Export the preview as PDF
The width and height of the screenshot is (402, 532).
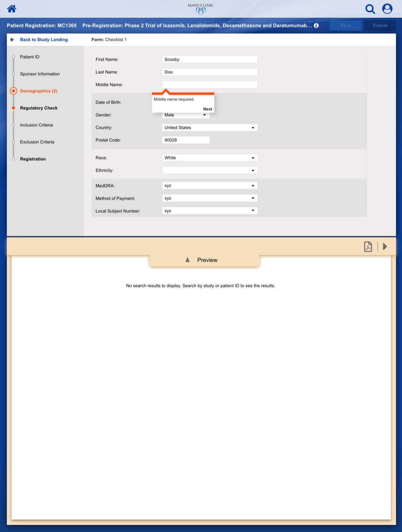(x=368, y=246)
